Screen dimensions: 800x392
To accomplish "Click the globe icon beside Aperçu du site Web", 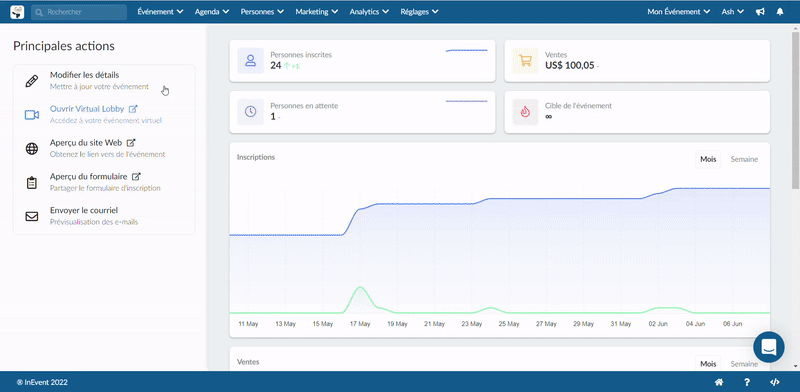I will (x=32, y=149).
